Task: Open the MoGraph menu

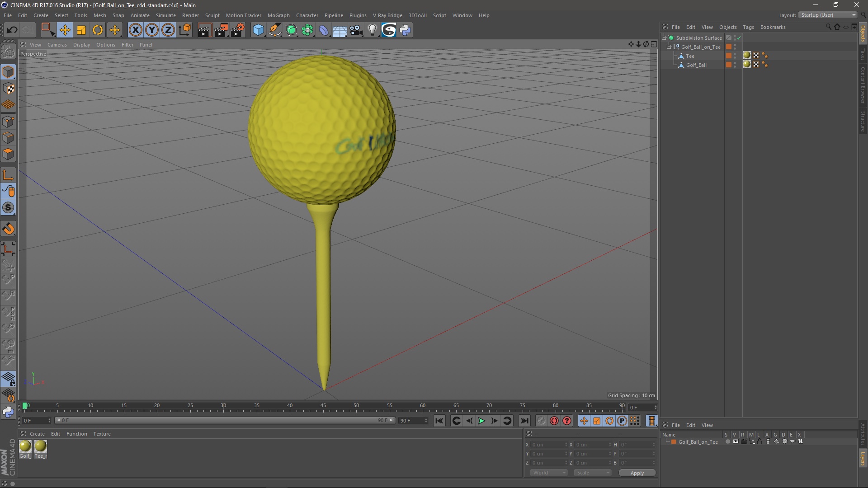Action: coord(278,15)
